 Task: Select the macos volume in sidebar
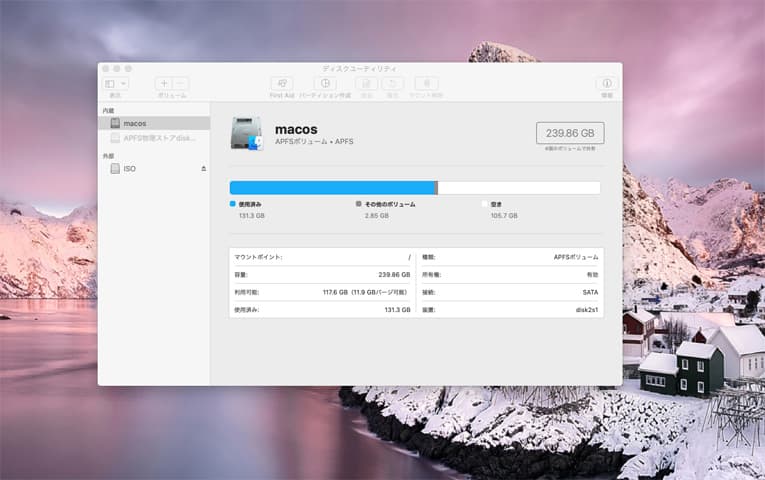pyautogui.click(x=134, y=123)
